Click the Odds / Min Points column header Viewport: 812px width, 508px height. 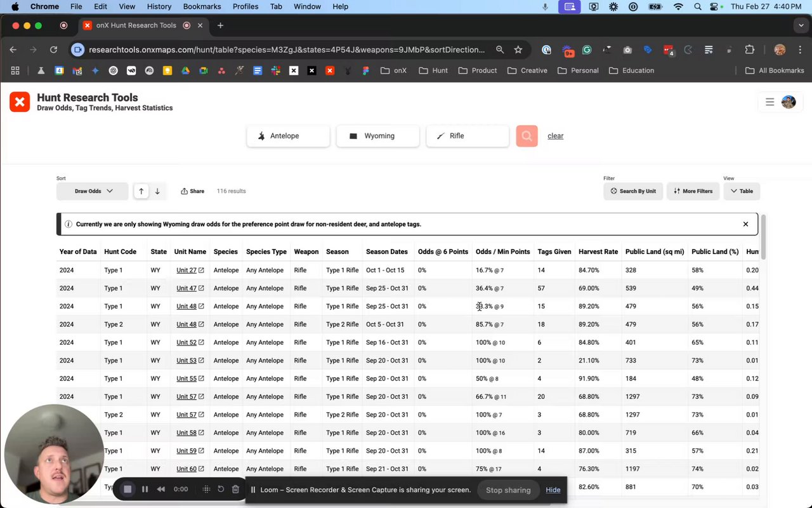click(x=502, y=252)
